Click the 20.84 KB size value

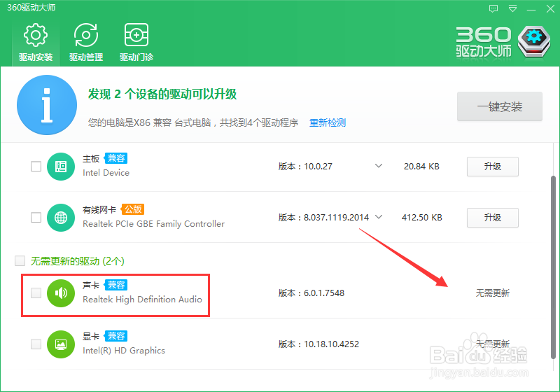pos(421,167)
